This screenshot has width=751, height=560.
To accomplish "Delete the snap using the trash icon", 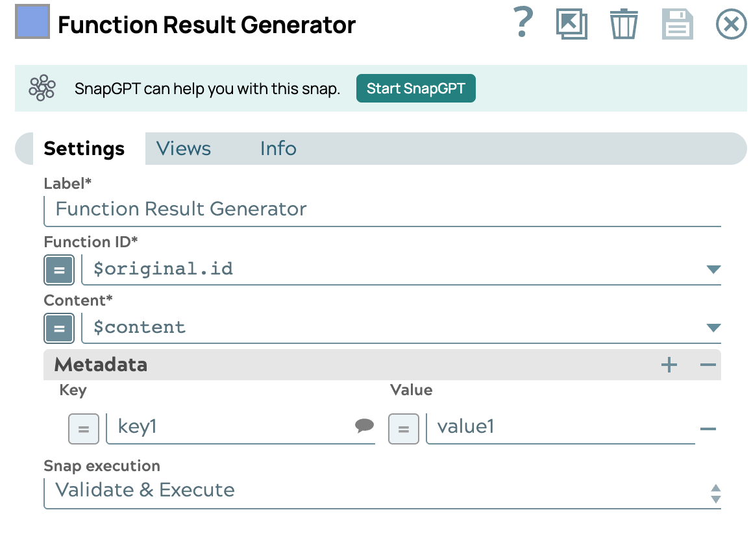I will pos(624,24).
